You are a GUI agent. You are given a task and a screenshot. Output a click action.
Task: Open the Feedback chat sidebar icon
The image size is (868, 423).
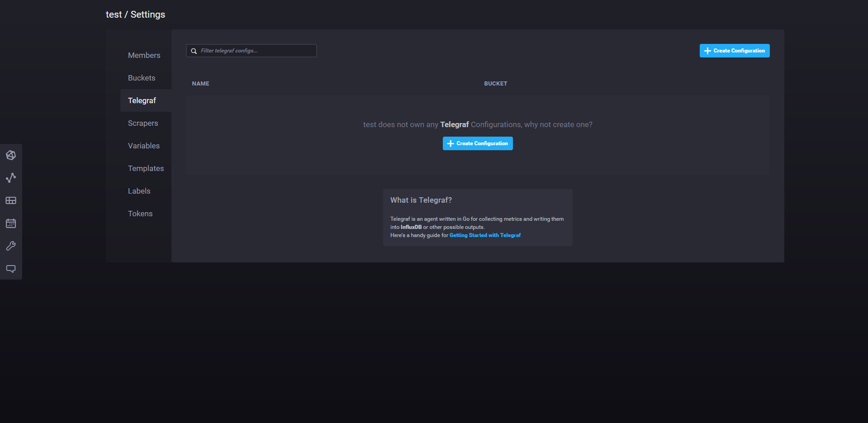point(11,268)
